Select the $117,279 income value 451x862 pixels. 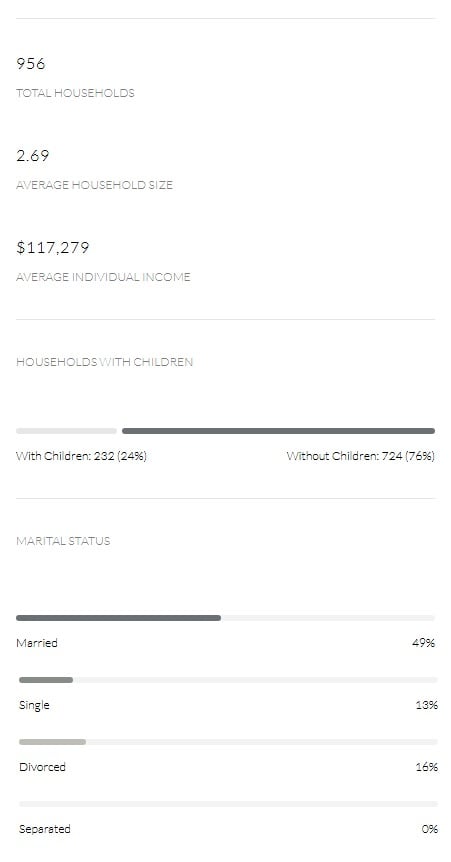point(53,248)
